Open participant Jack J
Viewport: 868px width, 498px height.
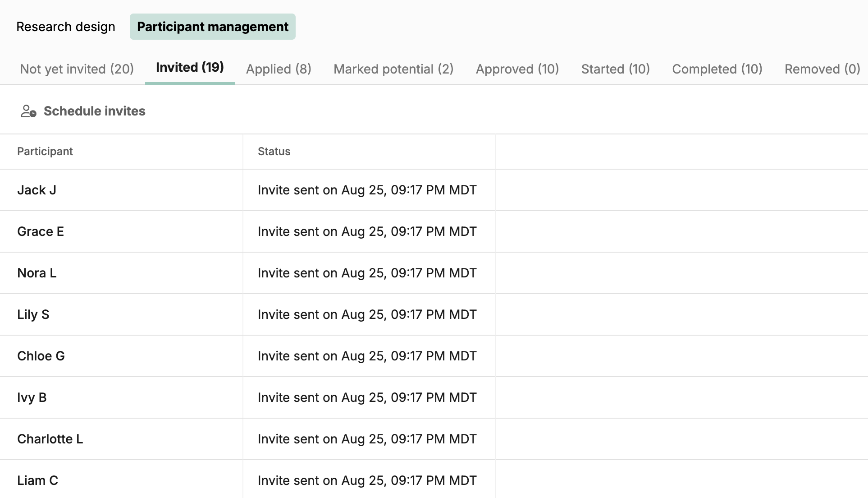37,190
